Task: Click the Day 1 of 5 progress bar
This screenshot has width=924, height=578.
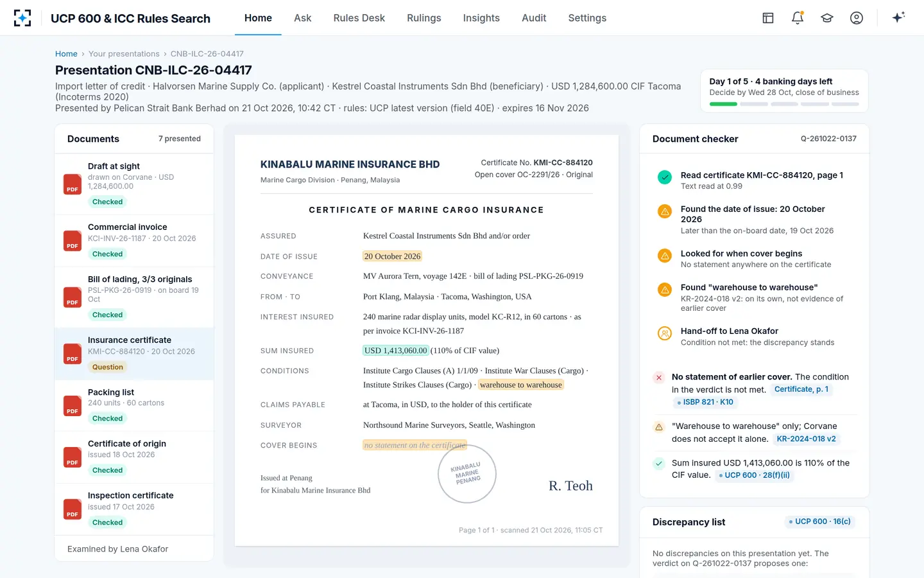Action: click(x=784, y=104)
